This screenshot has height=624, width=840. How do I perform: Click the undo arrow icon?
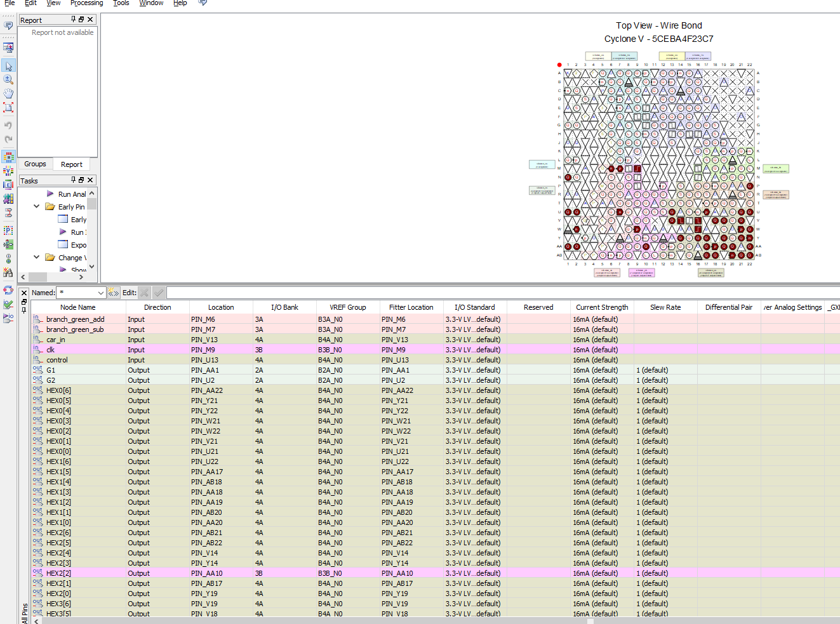click(8, 125)
